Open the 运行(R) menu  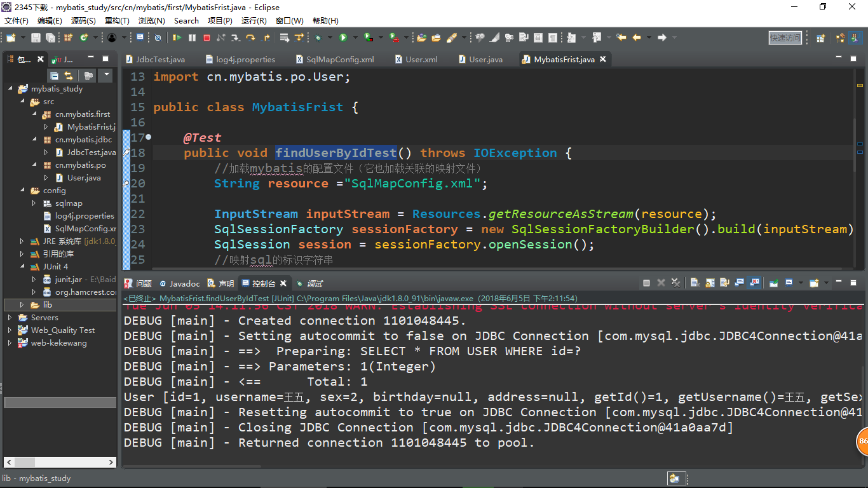254,21
